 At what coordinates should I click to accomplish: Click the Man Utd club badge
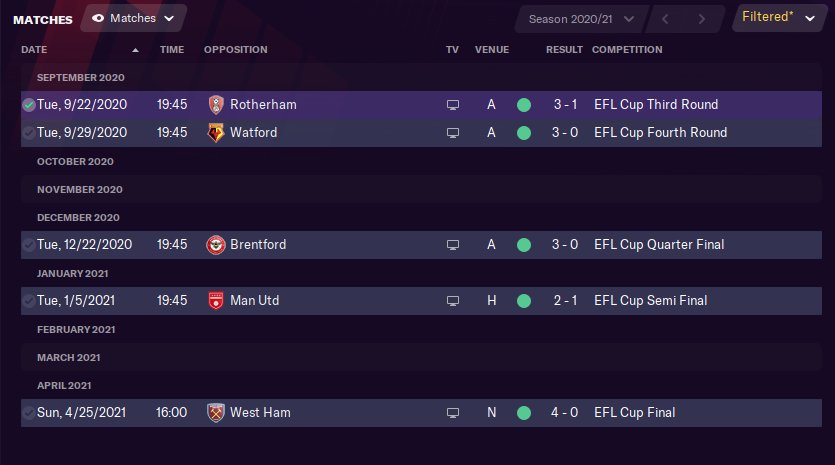(216, 301)
